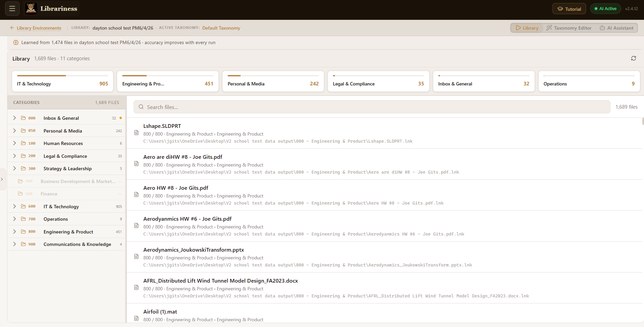Screen dimensions: 644x327
Task: Click the folder icon for IT & Technology category
Action: coord(23,206)
